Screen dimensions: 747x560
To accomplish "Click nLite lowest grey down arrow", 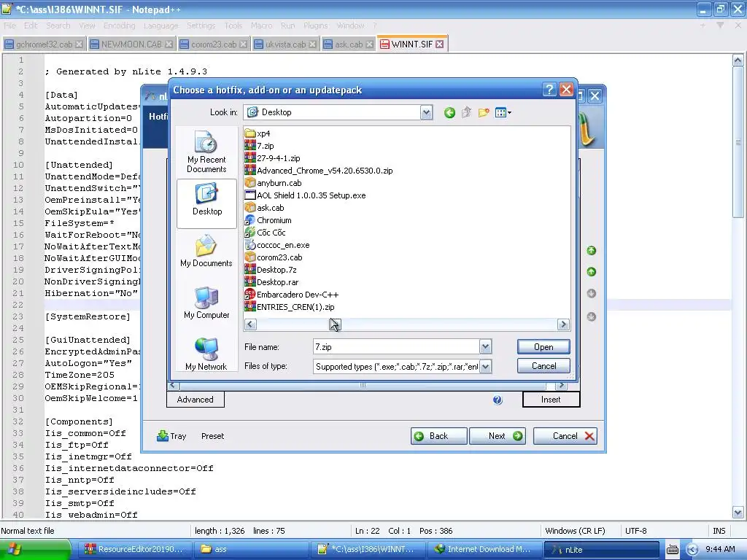I will (591, 316).
